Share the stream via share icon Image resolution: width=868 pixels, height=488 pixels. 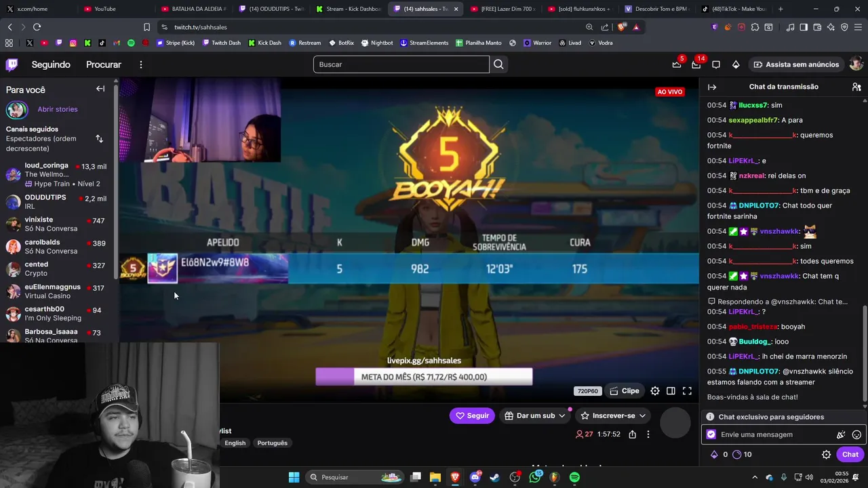tap(633, 434)
